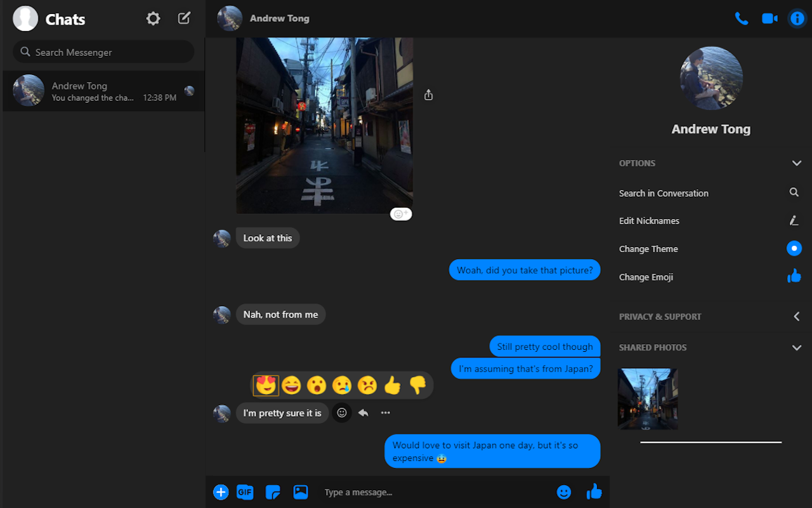This screenshot has width=812, height=508.
Task: Start a voice call with Andrew Tong
Action: [742, 18]
